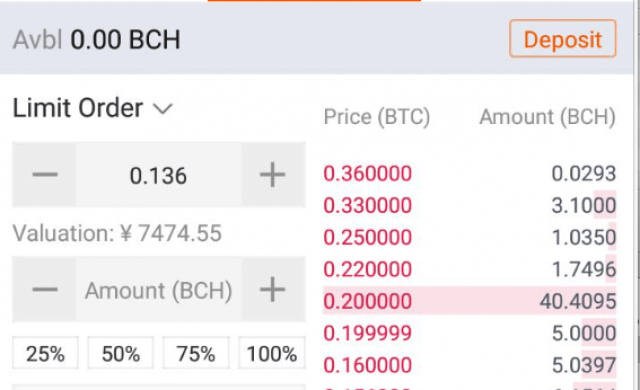
Task: Select the 75% amount option
Action: [196, 353]
